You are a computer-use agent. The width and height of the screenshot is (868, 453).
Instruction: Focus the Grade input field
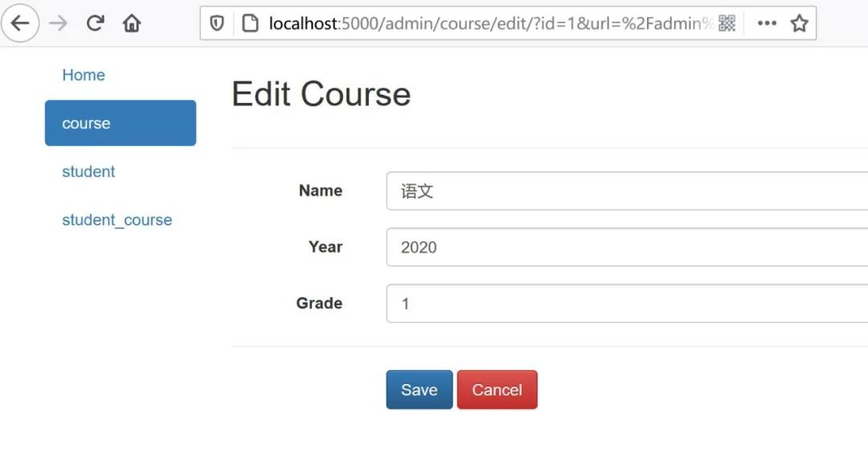[x=627, y=304]
